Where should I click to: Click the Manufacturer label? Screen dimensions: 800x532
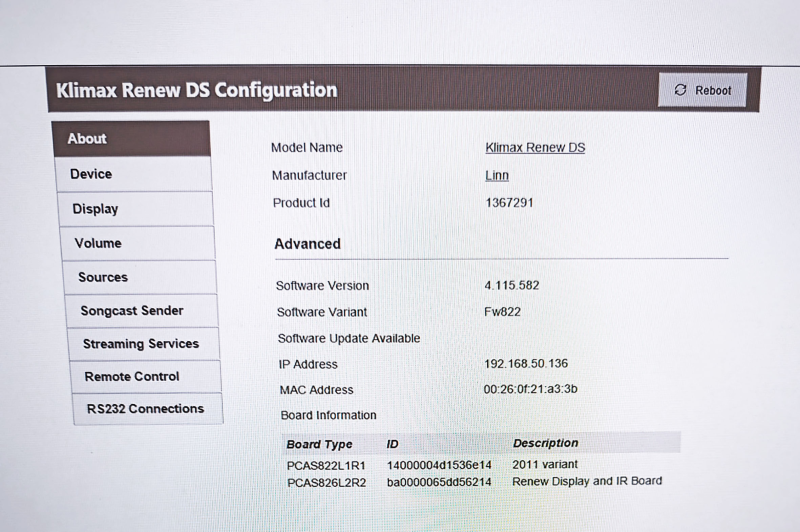point(309,175)
